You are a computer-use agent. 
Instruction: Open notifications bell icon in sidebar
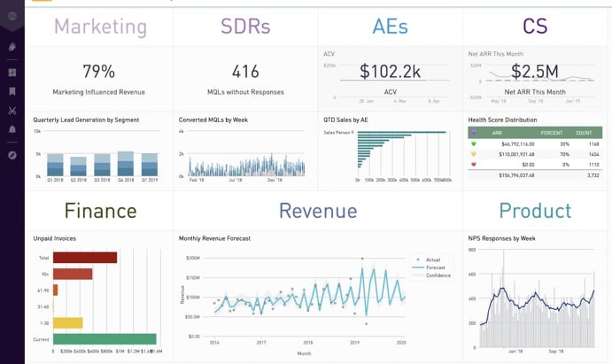pyautogui.click(x=12, y=130)
